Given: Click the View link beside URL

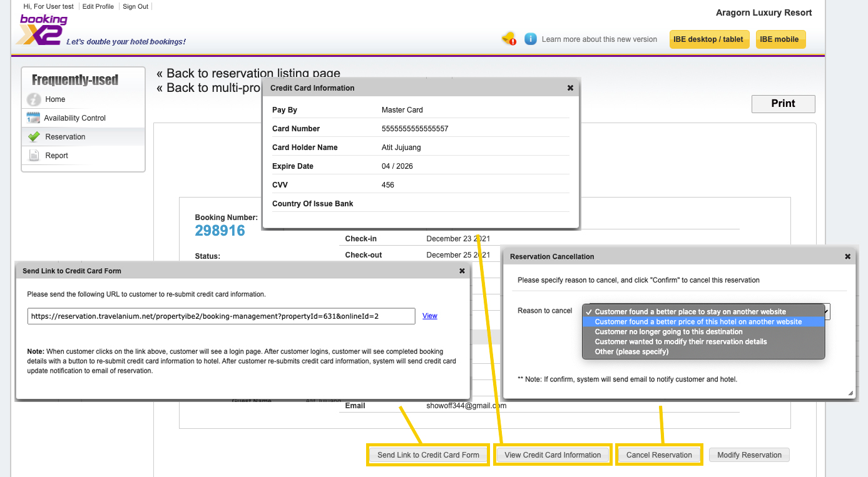Looking at the screenshot, I should click(x=430, y=316).
